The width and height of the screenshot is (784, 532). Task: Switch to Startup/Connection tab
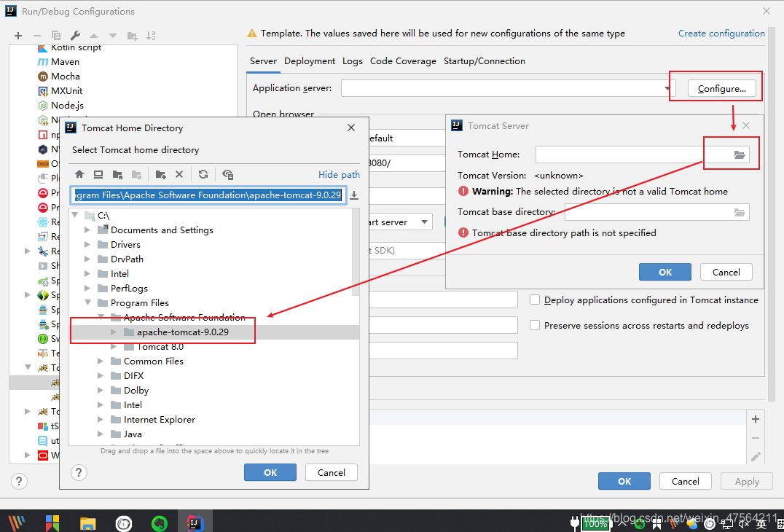click(x=485, y=61)
